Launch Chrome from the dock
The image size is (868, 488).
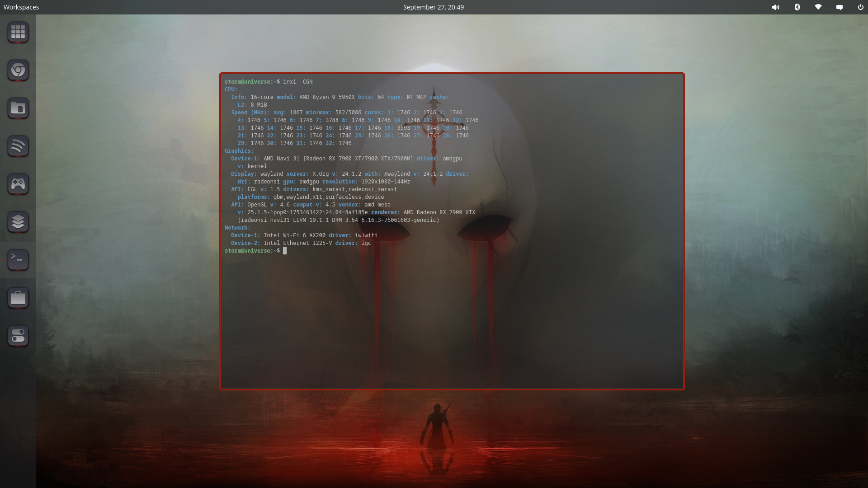click(18, 70)
